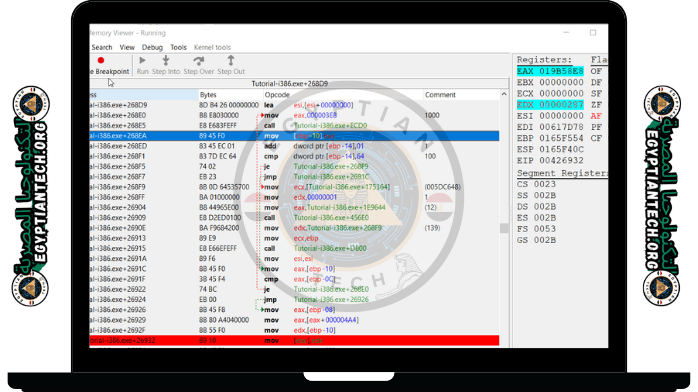
Task: Click the ECX 00000000 register
Action: (550, 93)
